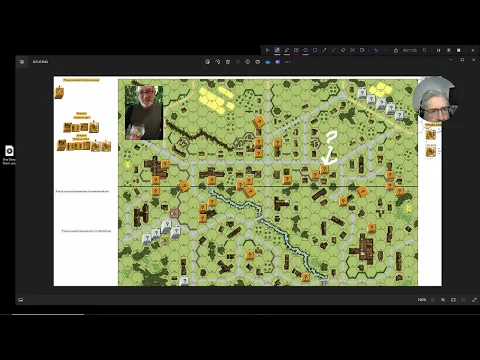
Task: Click the highlighter tool next to the pointer
Action: [277, 50]
